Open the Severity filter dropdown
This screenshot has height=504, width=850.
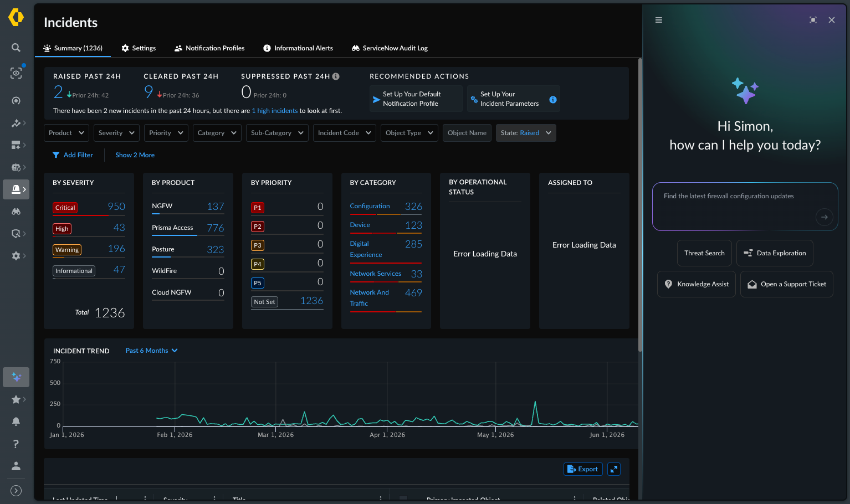pyautogui.click(x=117, y=133)
